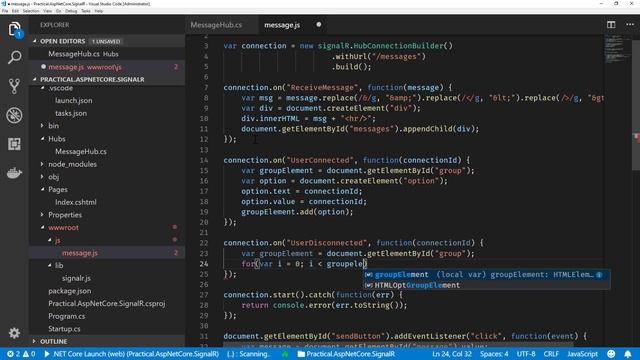
Task: Change encoding via UTF-8 indicator
Action: click(526, 354)
